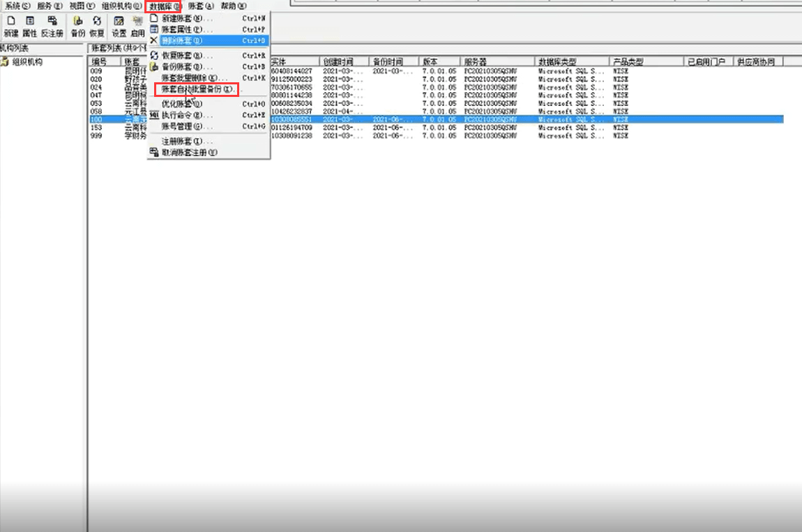
Task: Click the 属性 toolbar icon
Action: 30,26
